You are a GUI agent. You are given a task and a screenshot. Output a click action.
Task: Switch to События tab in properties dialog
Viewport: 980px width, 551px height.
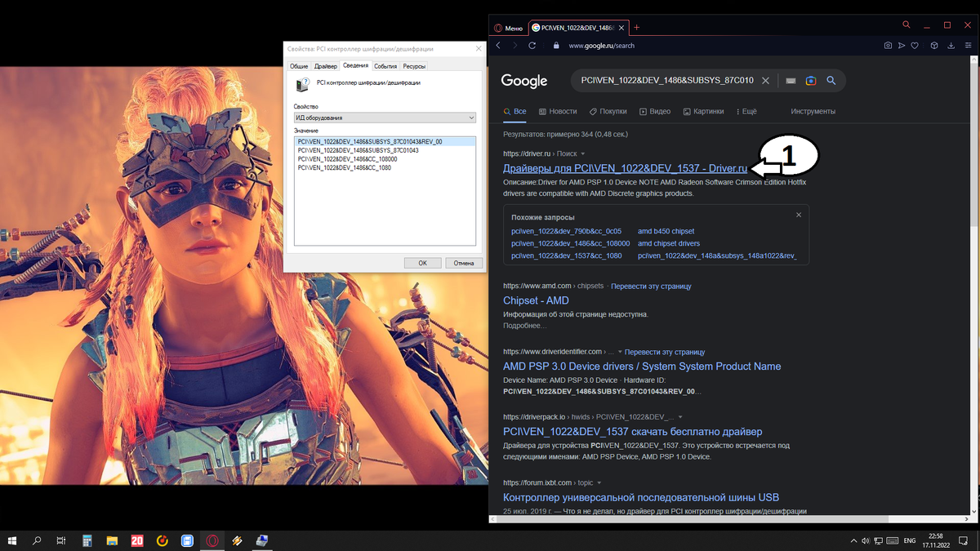coord(385,66)
